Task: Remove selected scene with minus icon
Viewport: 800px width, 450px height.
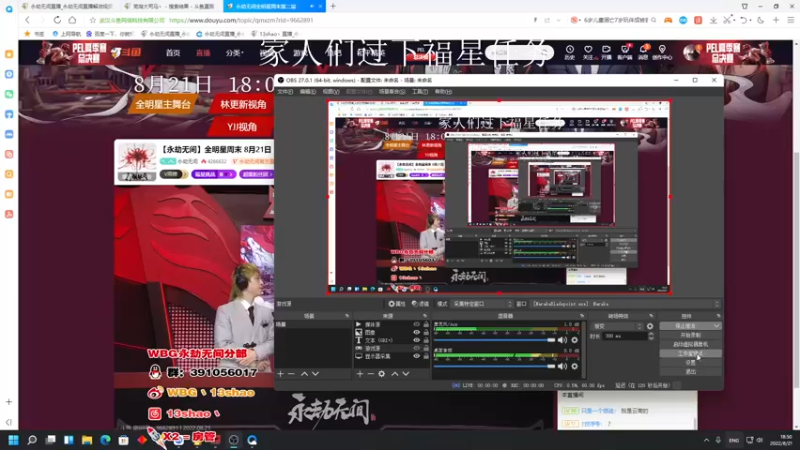Action: [291, 374]
